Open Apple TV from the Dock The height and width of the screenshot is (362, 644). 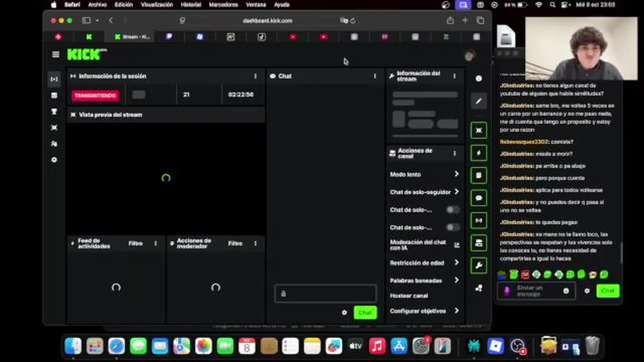(x=355, y=346)
